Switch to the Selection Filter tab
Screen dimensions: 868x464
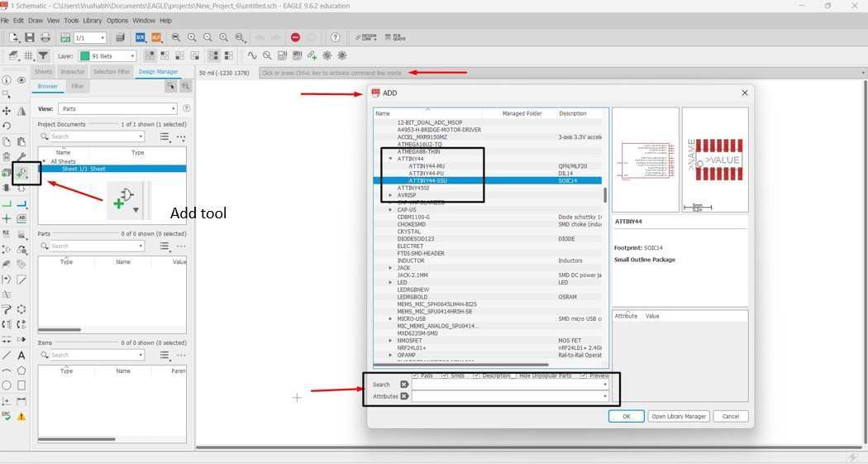pyautogui.click(x=112, y=71)
